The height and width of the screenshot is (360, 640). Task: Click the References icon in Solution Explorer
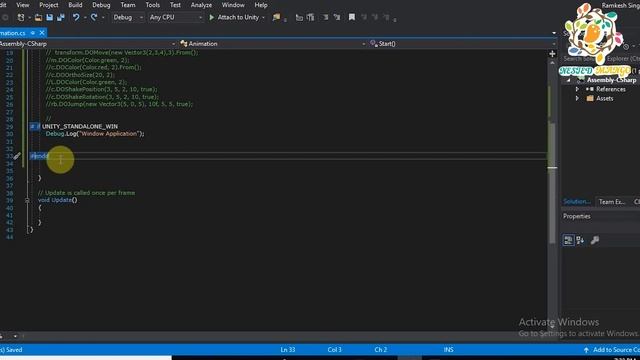[x=590, y=89]
